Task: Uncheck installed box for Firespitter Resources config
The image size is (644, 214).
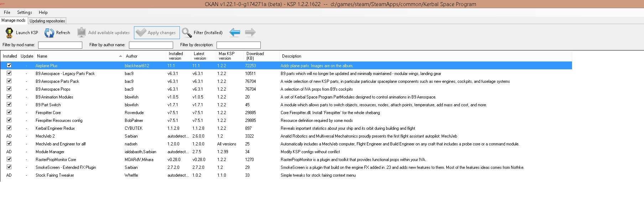Action: pyautogui.click(x=9, y=120)
